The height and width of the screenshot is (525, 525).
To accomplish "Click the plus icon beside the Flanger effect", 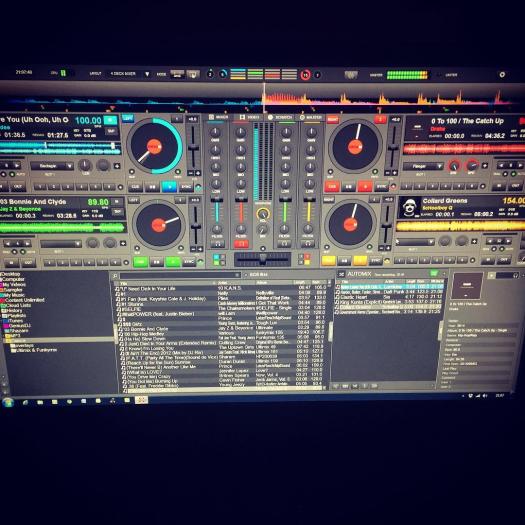I will point(484,165).
